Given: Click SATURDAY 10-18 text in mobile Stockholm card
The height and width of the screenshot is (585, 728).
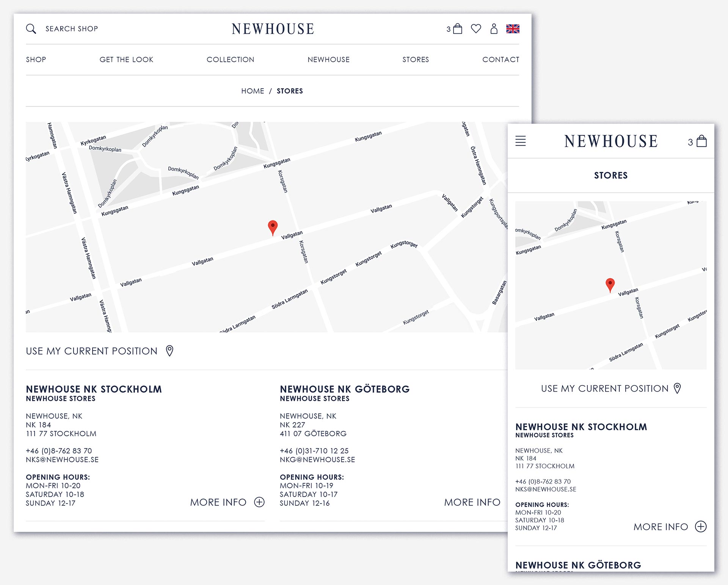Looking at the screenshot, I should tap(540, 521).
